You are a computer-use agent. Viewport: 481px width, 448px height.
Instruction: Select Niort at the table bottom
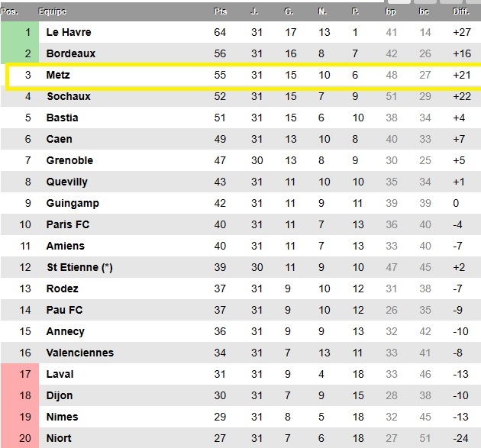pos(59,438)
